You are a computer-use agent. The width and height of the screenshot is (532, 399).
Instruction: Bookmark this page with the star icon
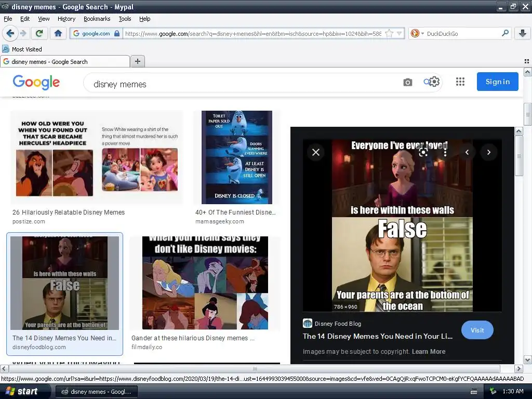[389, 33]
